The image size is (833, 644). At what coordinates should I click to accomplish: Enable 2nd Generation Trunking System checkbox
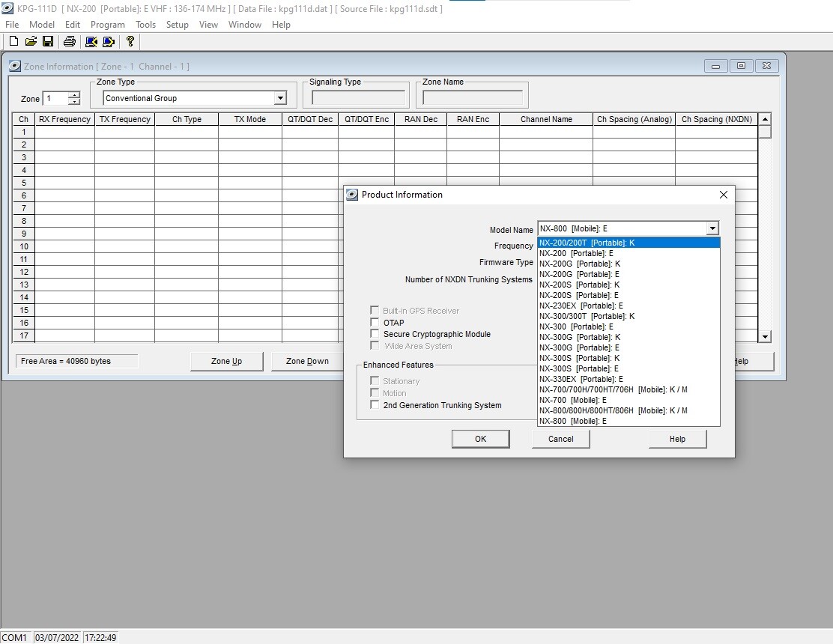[375, 405]
